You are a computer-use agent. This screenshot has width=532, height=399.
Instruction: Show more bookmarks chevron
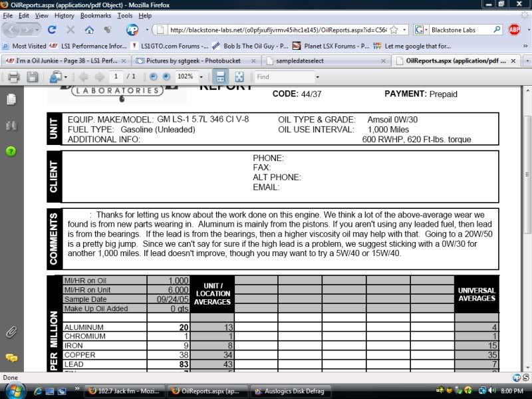[525, 46]
